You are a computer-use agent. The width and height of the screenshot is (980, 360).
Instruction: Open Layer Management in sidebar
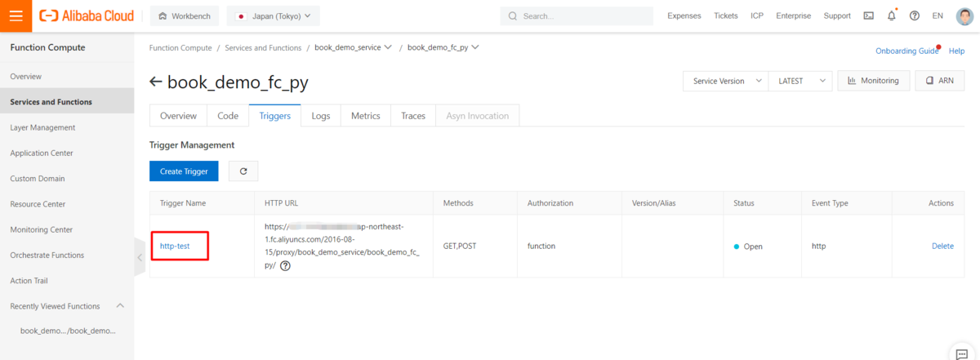(67, 127)
